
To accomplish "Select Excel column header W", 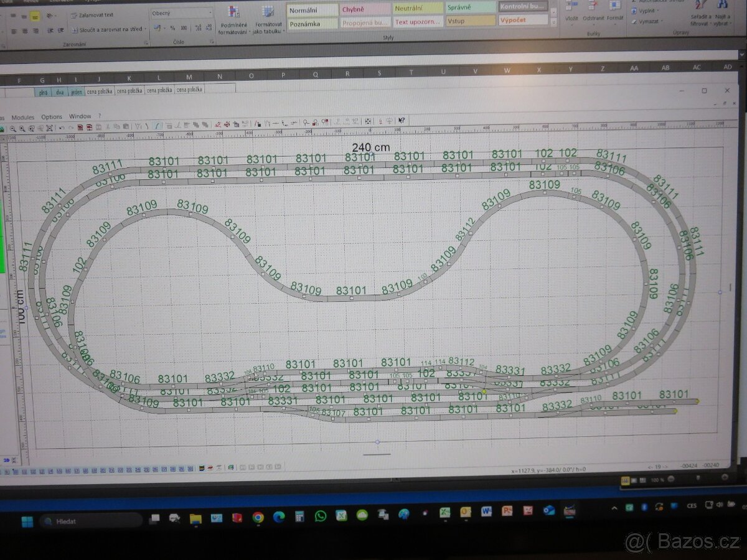I will [x=507, y=70].
